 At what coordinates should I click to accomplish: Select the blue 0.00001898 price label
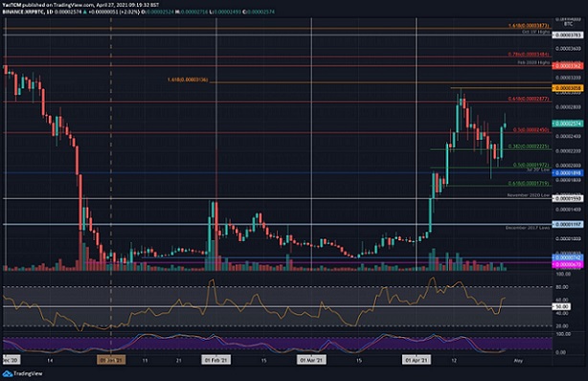click(568, 173)
